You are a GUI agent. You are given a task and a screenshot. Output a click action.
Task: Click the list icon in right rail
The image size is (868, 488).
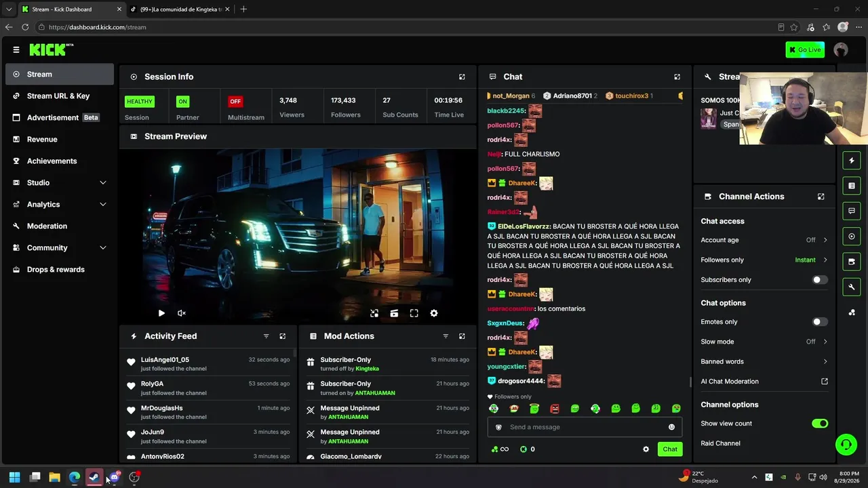pyautogui.click(x=852, y=186)
